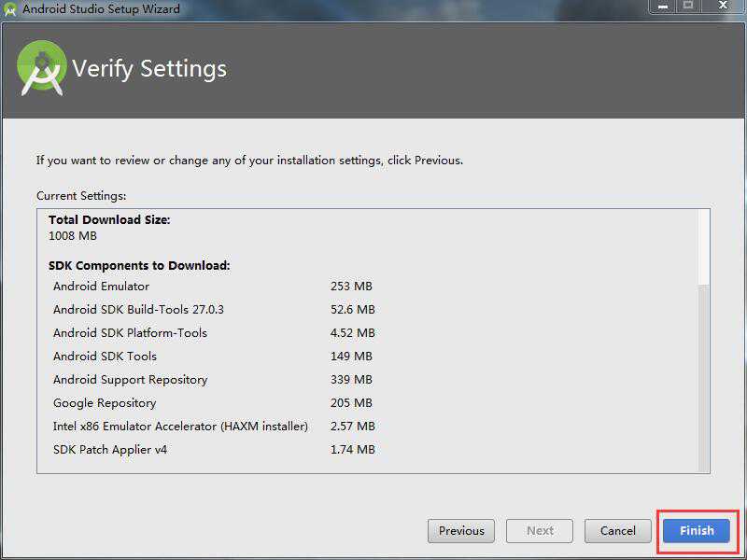Click the 1008 MB total size value
747x560 pixels.
[x=73, y=236]
